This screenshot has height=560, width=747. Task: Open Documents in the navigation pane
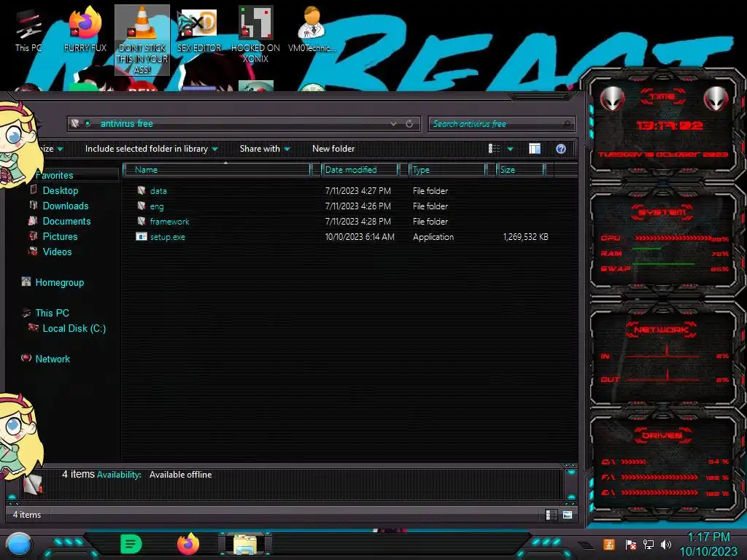click(66, 221)
